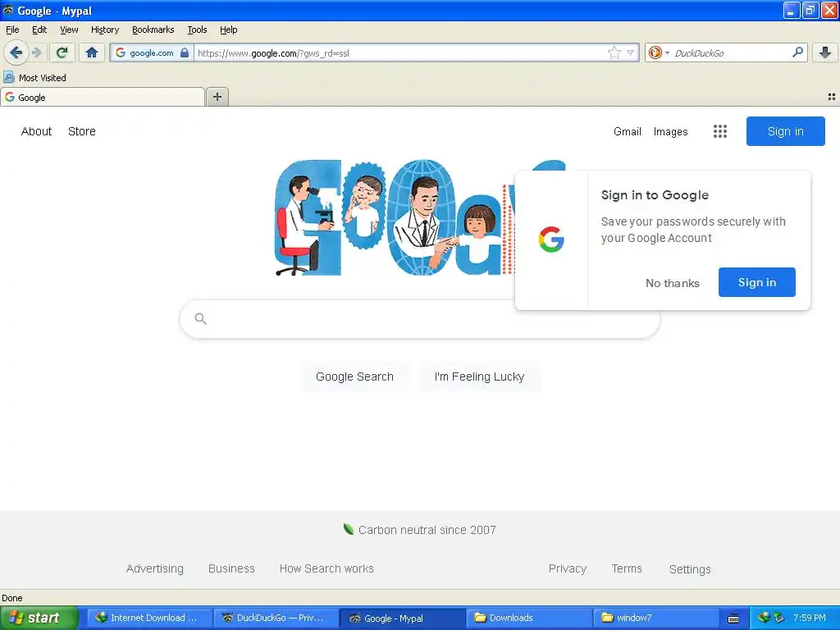Open the Settings footer menu

coord(690,569)
